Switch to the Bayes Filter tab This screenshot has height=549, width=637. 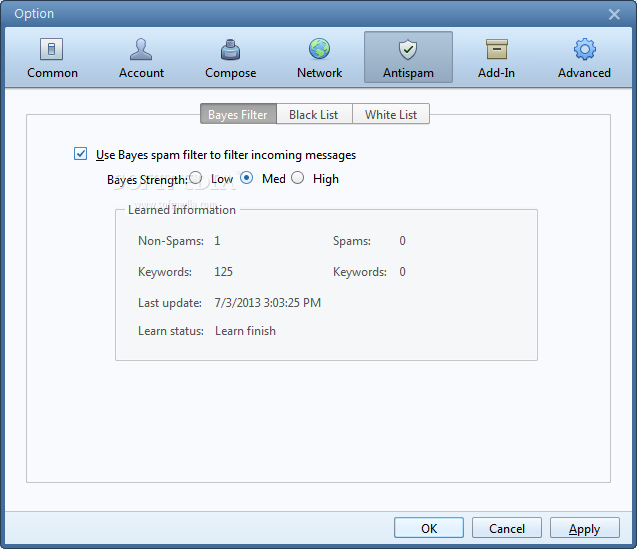(x=238, y=114)
